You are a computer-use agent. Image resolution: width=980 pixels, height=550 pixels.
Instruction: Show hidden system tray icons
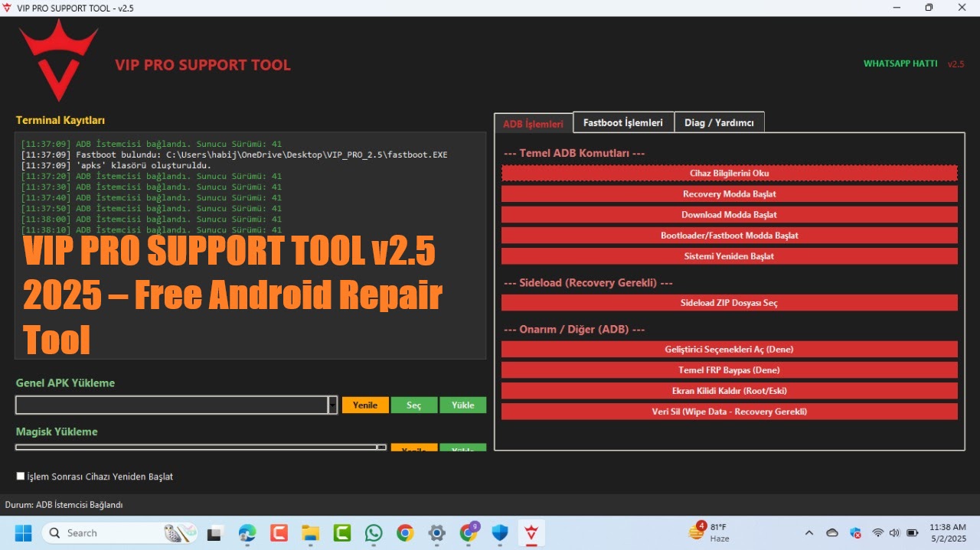[809, 532]
